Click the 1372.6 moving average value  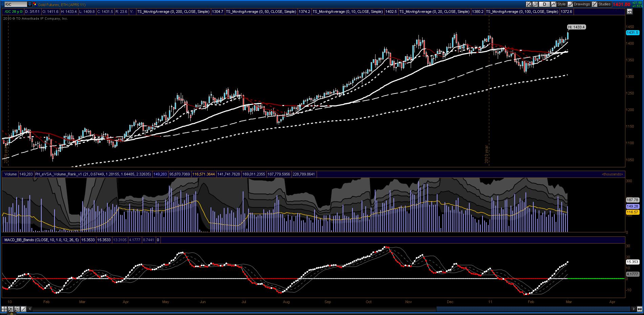pos(566,12)
